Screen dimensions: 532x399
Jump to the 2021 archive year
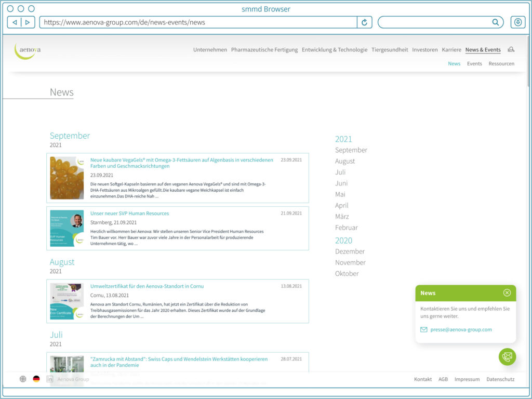click(343, 139)
